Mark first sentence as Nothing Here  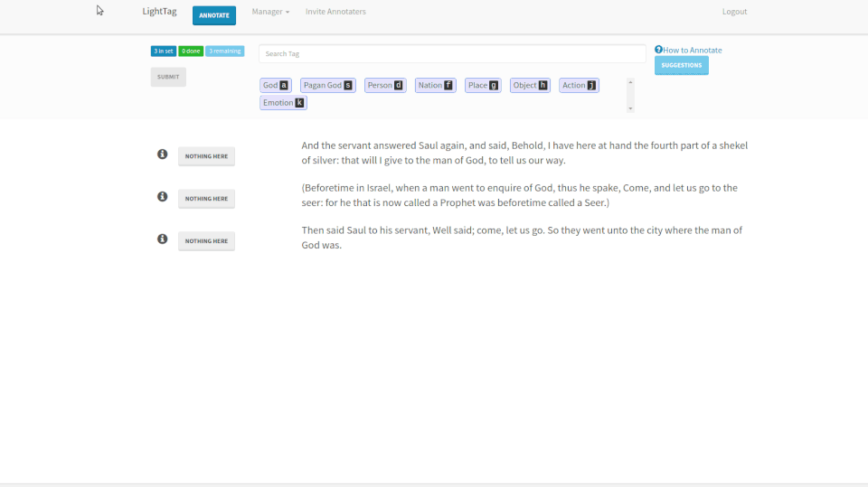click(x=206, y=156)
